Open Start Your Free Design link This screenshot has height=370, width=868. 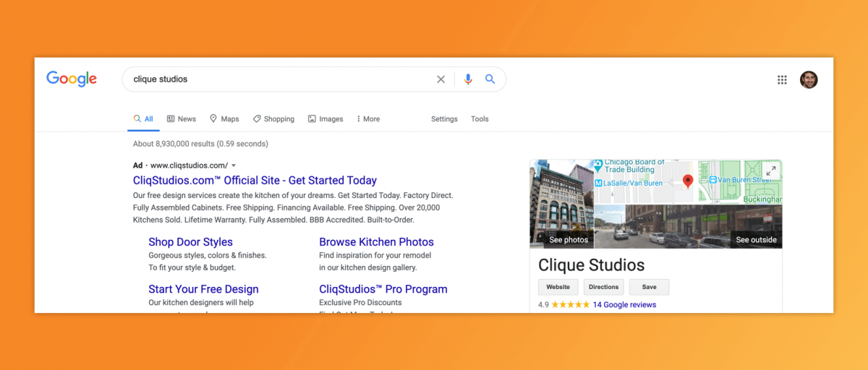[x=203, y=289]
